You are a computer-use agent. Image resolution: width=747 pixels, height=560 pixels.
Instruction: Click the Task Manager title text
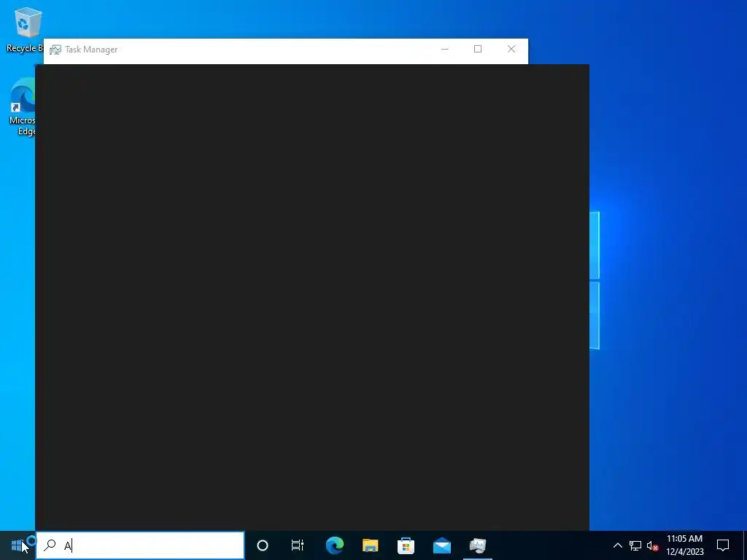pos(91,50)
